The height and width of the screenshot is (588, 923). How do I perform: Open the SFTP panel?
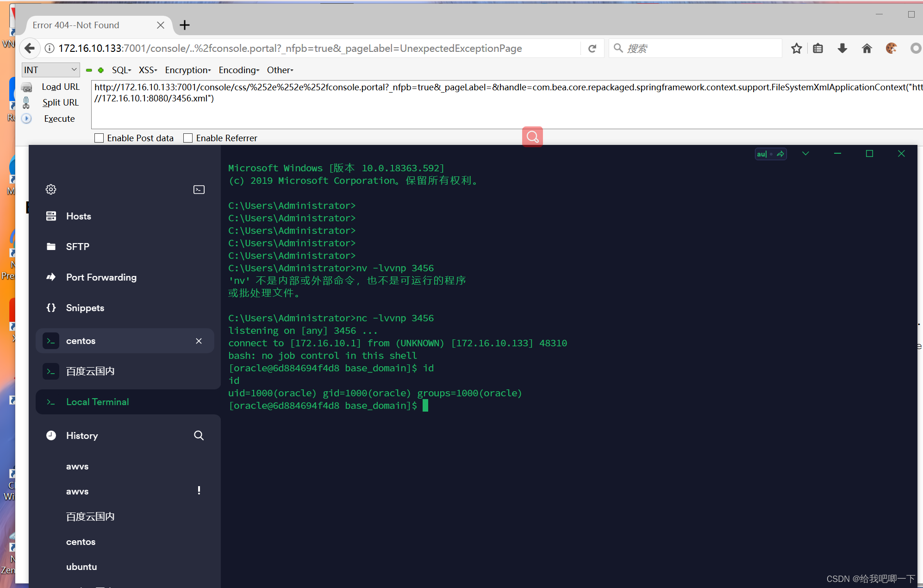[x=78, y=246]
